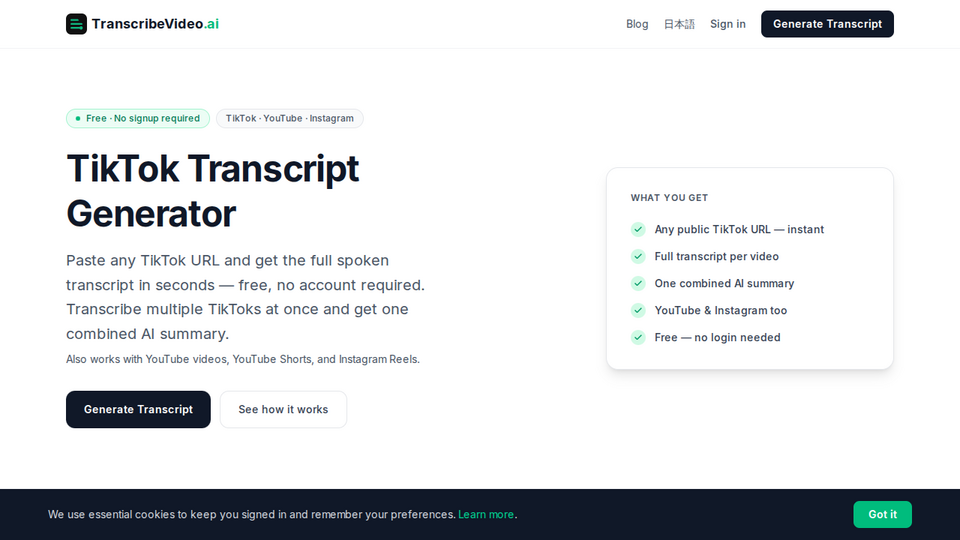960x540 pixels.
Task: Click the 'Also works with YouTube videos' line
Action: 243,359
